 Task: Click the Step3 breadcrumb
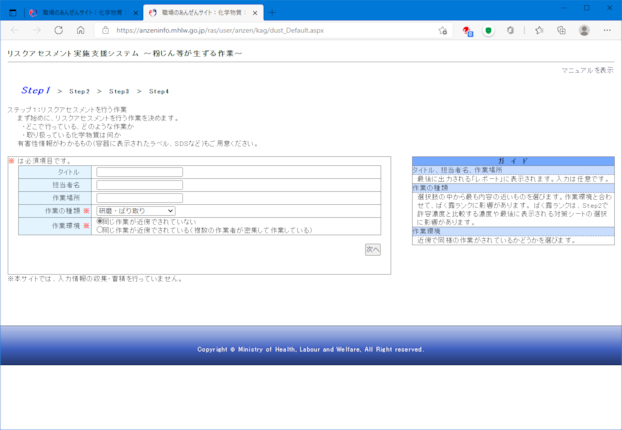(x=119, y=91)
